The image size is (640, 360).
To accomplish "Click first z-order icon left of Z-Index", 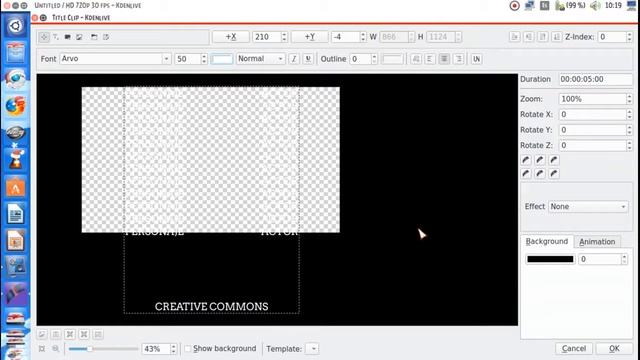I will 514,37.
